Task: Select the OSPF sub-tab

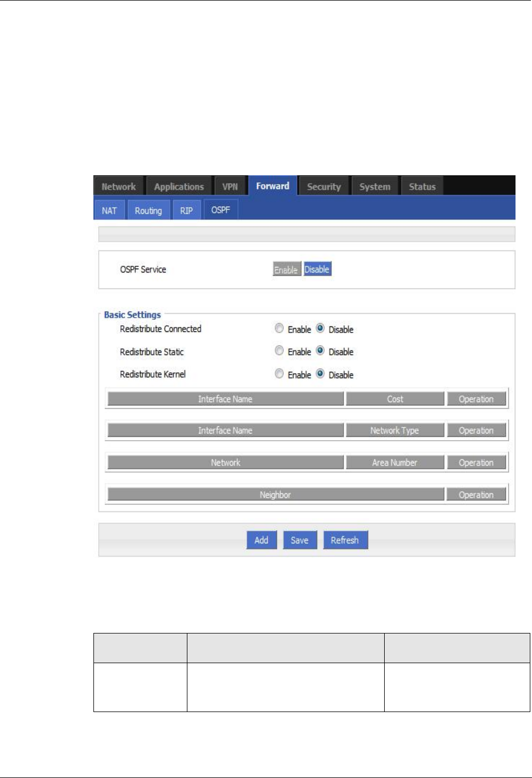Action: coord(221,210)
